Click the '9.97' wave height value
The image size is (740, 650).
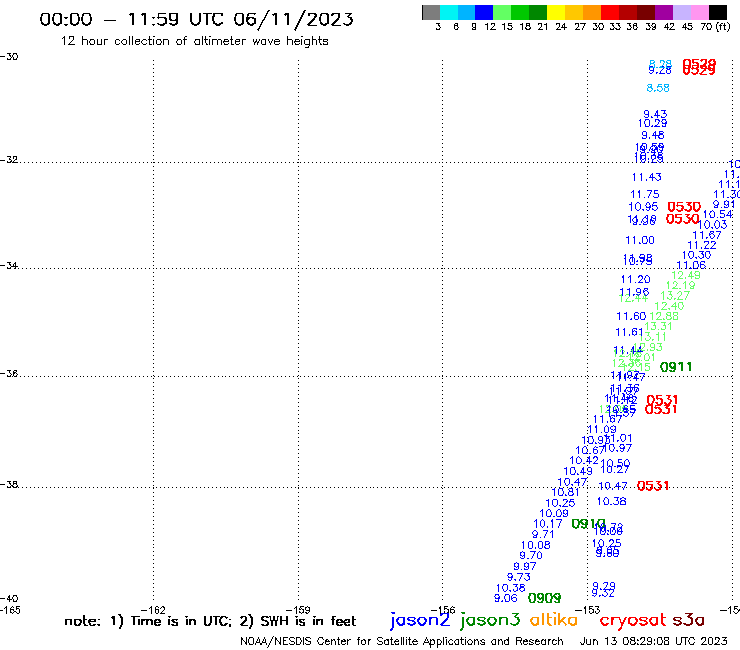pyautogui.click(x=525, y=566)
